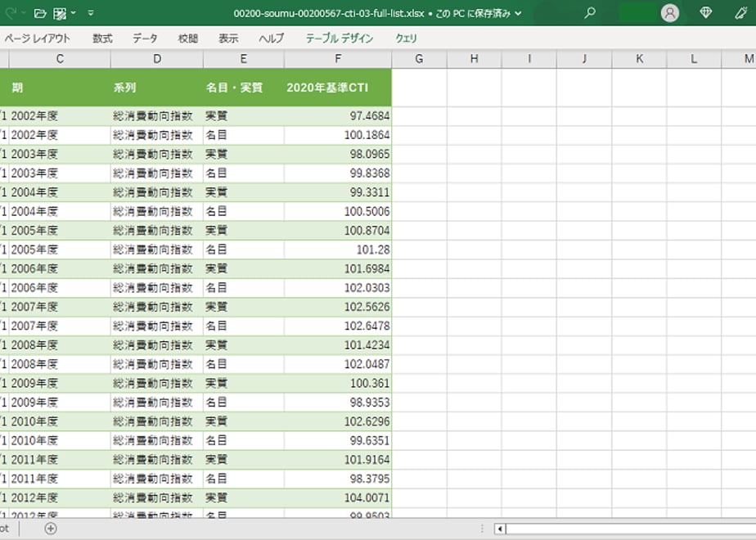756x540 pixels.
Task: Click the pen icon at title bar right
Action: [x=741, y=13]
